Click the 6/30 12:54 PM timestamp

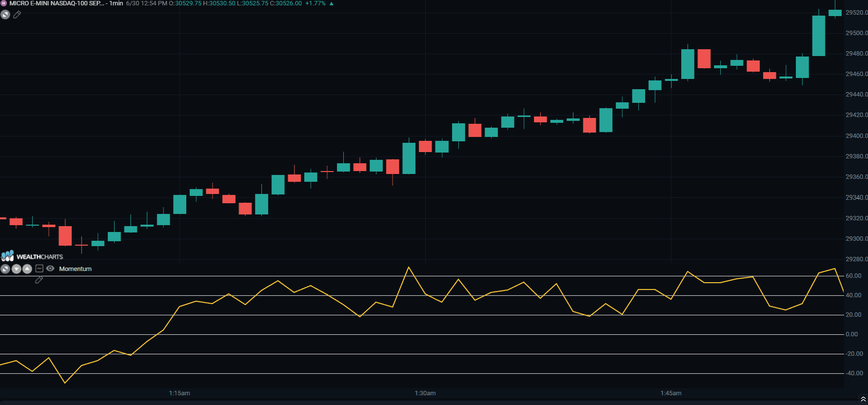coord(146,3)
